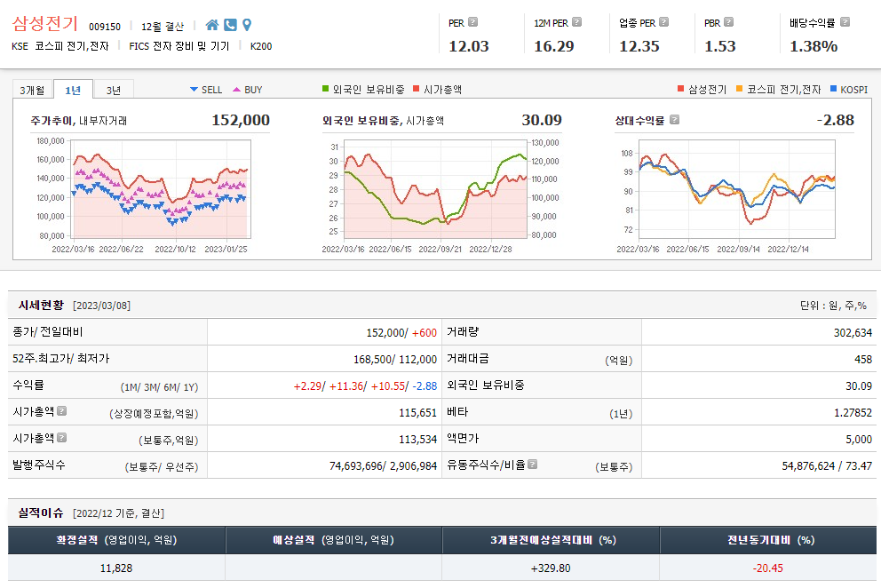Viewport: 881px width, 588px height.
Task: Open help icon next to PBR
Action: click(x=729, y=22)
